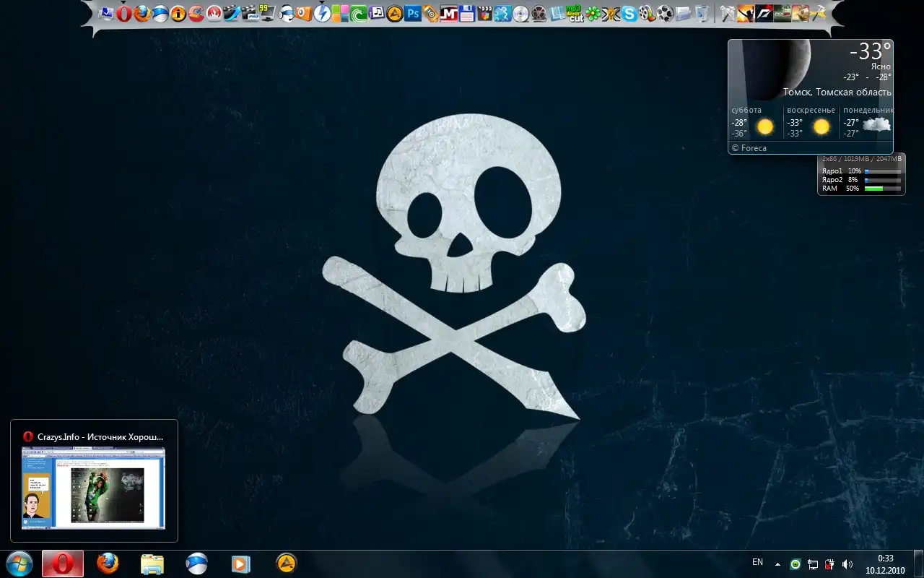Launch Firefox from the taskbar
Viewport: 924px width, 578px height.
[x=108, y=564]
